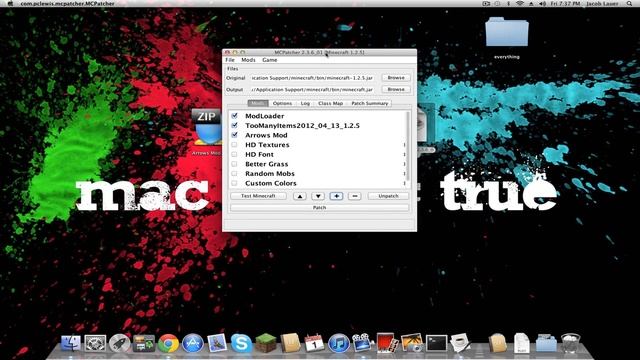640x360 pixels.
Task: Uncheck the Arrows Mod checkbox
Action: pos(234,135)
